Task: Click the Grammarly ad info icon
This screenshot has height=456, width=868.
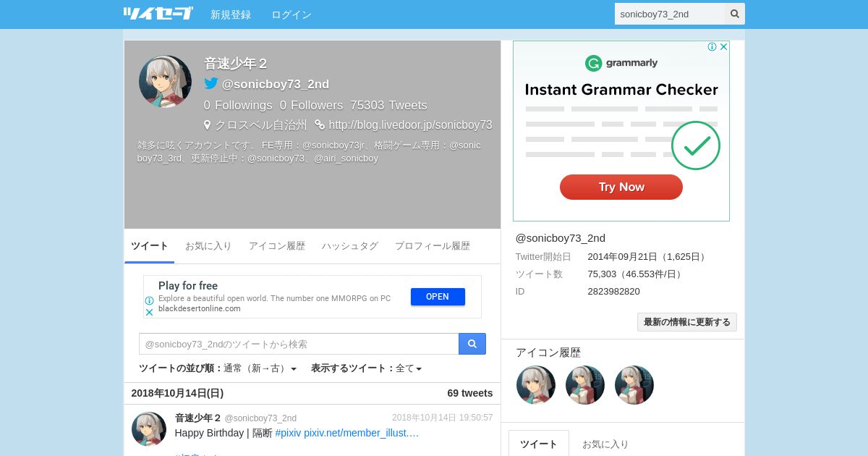Action: pyautogui.click(x=712, y=47)
